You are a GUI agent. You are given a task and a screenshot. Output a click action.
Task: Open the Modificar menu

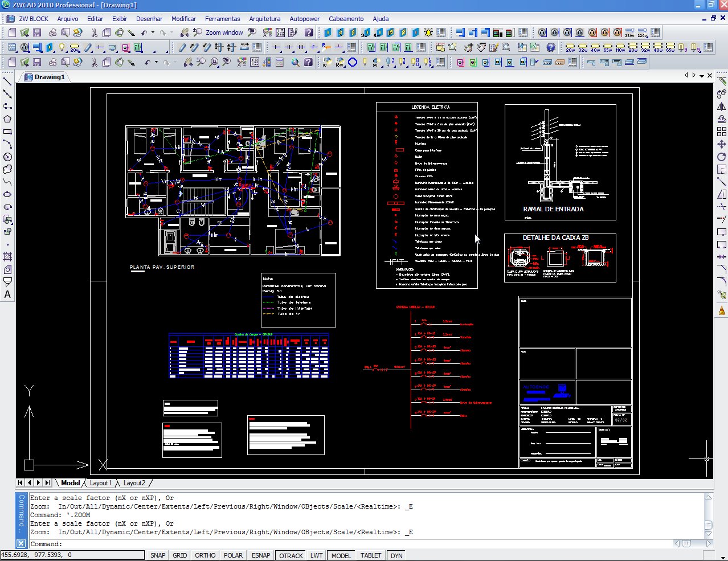(183, 19)
